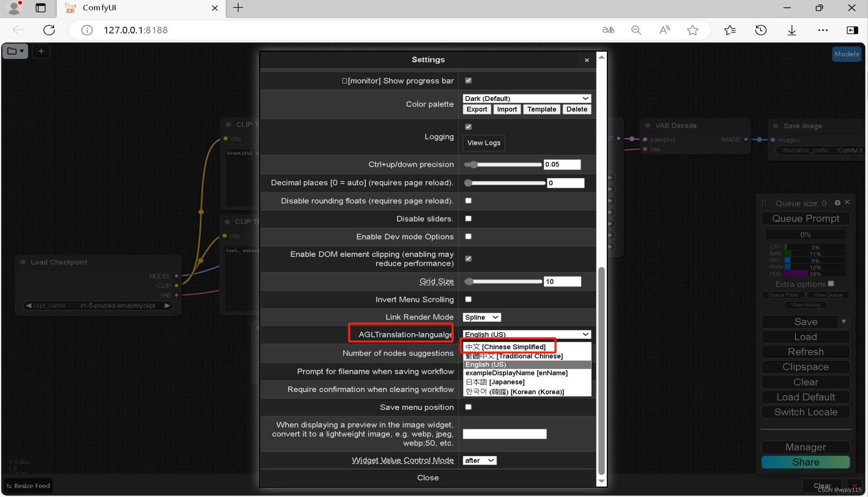Enable Invert Menu Scrolling checkbox

468,299
